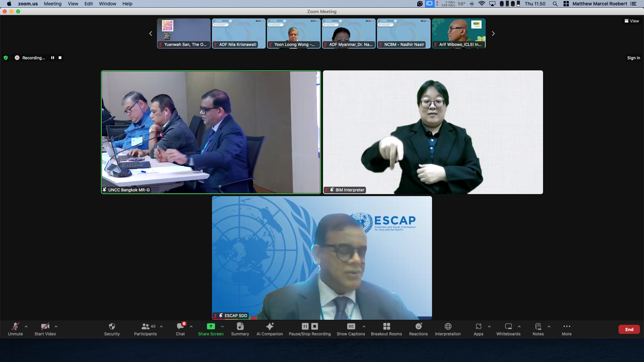
Task: Unmute the microphone
Action: click(x=15, y=329)
